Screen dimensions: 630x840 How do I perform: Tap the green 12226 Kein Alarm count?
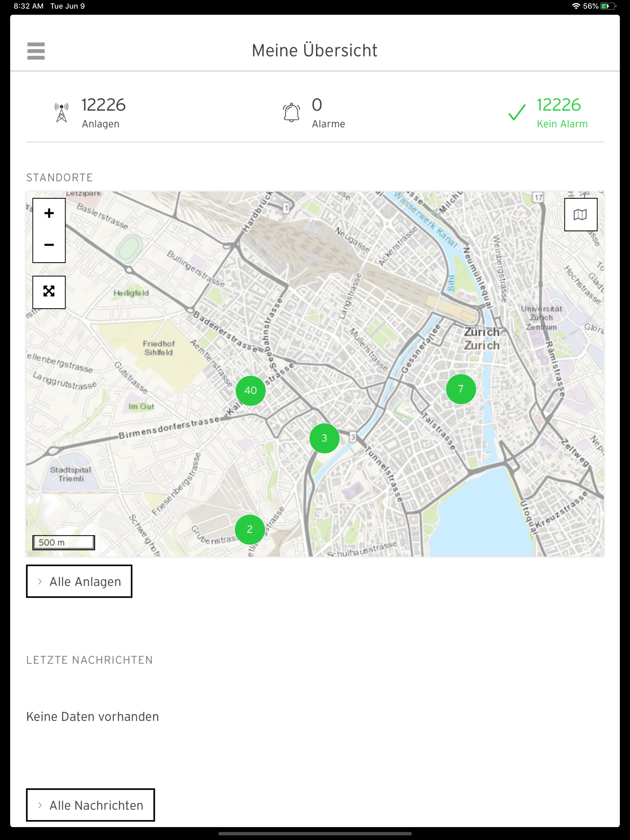point(562,113)
